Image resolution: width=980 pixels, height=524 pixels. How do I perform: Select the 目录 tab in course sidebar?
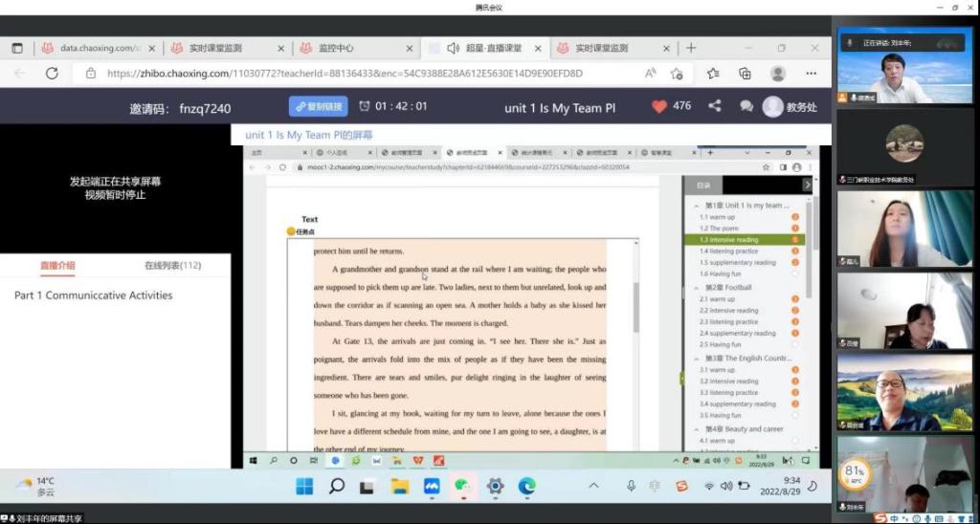pyautogui.click(x=703, y=185)
